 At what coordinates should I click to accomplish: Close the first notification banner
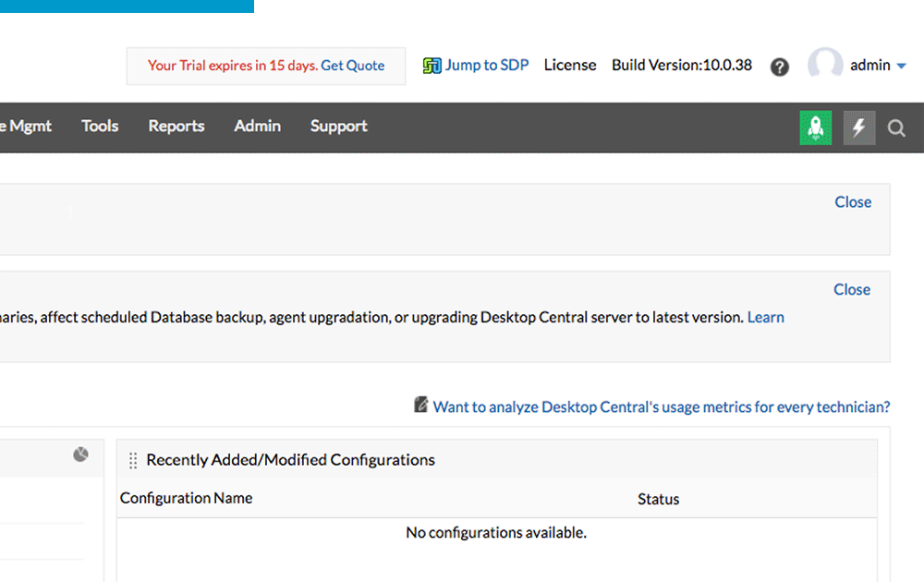(853, 201)
